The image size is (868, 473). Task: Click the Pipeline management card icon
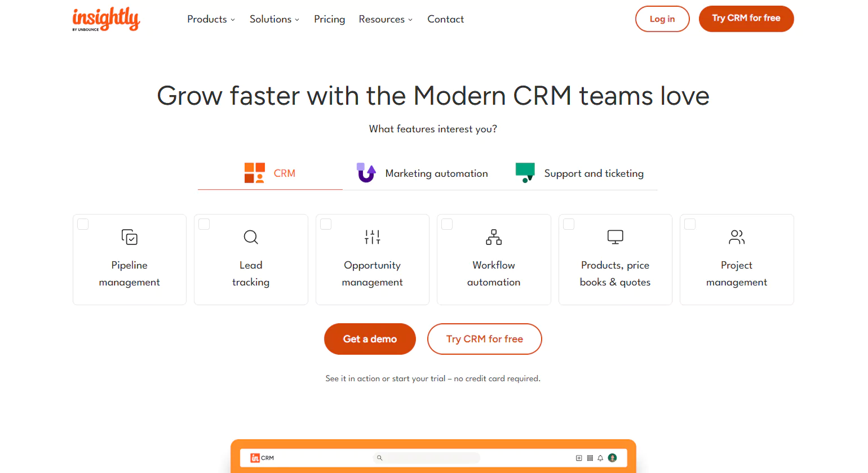(130, 237)
